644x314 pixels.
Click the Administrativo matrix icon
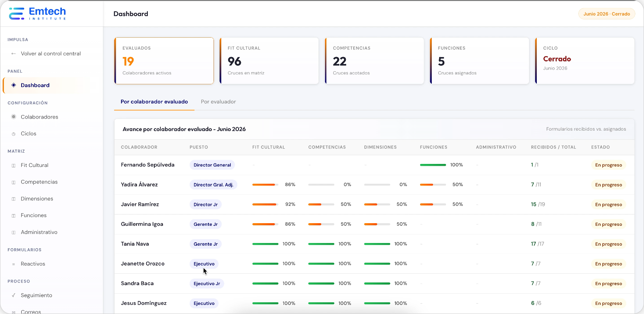(13, 232)
